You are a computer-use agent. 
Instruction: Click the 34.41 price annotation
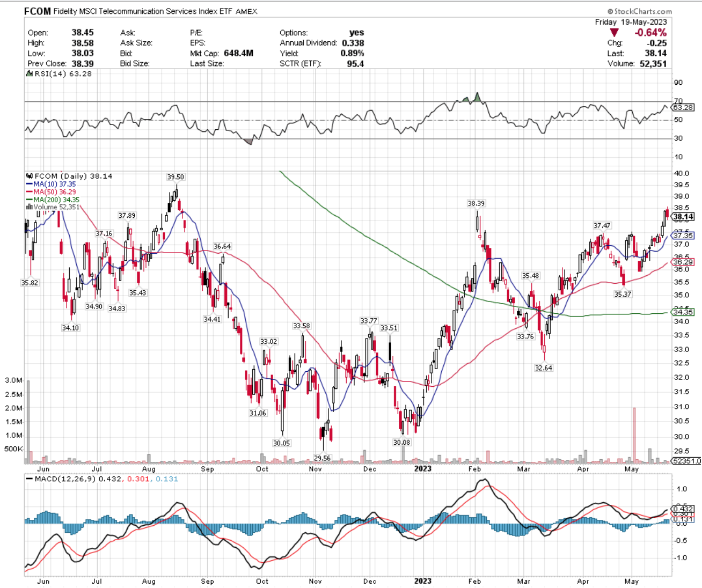click(212, 319)
